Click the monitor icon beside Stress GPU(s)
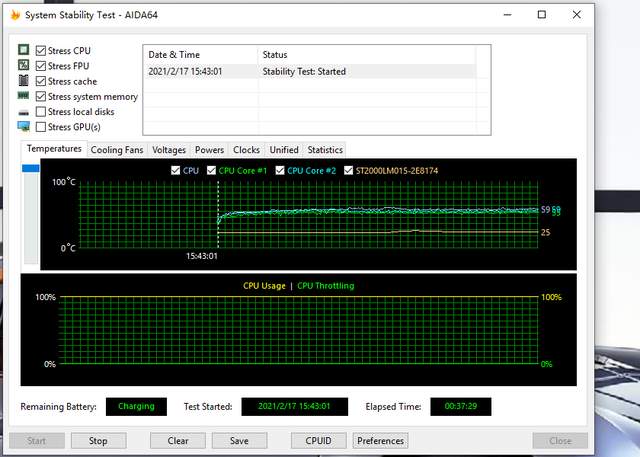The height and width of the screenshot is (457, 640). pyautogui.click(x=24, y=127)
